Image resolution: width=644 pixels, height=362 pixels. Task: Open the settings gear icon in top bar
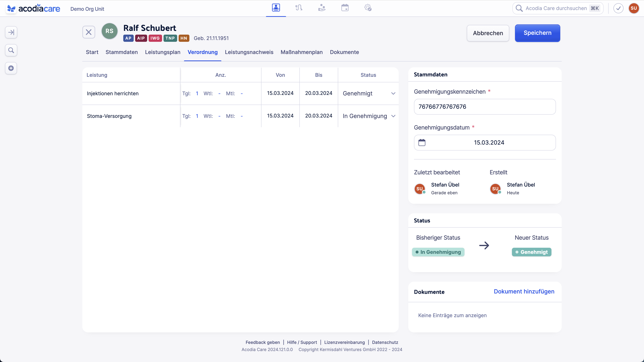click(368, 8)
